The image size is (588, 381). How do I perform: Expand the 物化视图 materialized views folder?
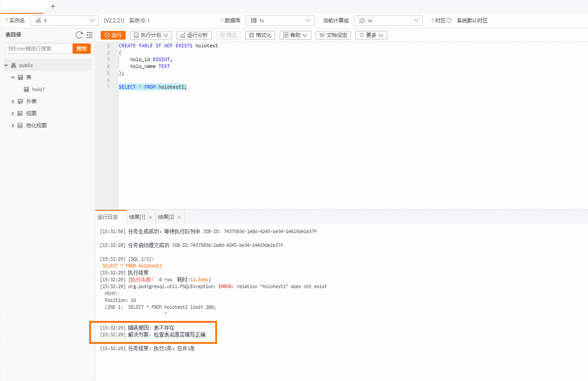coord(13,126)
